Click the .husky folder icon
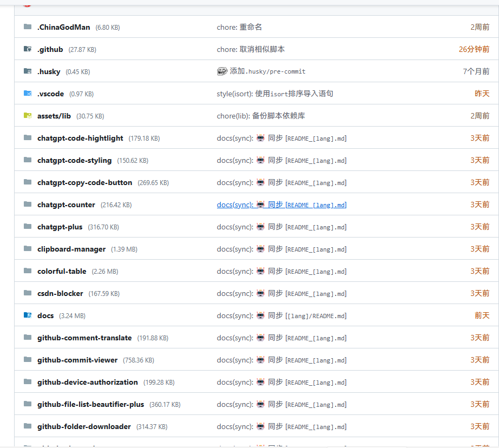This screenshot has height=448, width=499. (28, 71)
